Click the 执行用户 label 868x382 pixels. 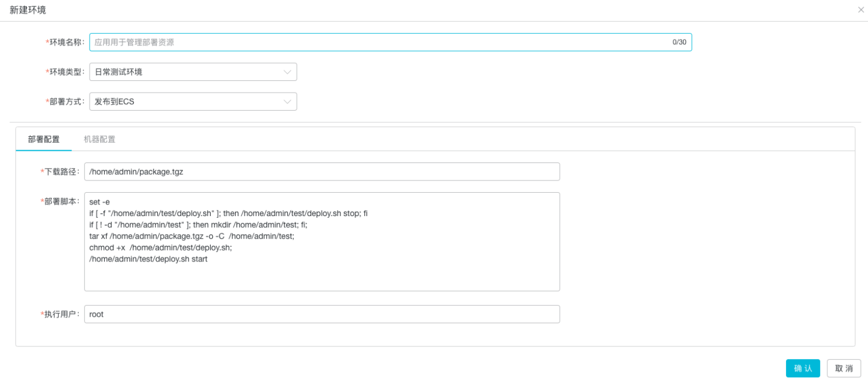click(x=60, y=314)
